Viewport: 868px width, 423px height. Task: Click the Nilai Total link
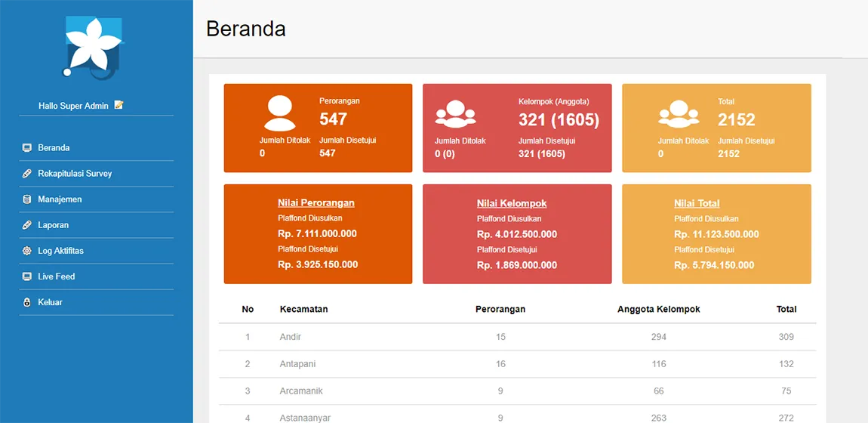[x=697, y=203]
